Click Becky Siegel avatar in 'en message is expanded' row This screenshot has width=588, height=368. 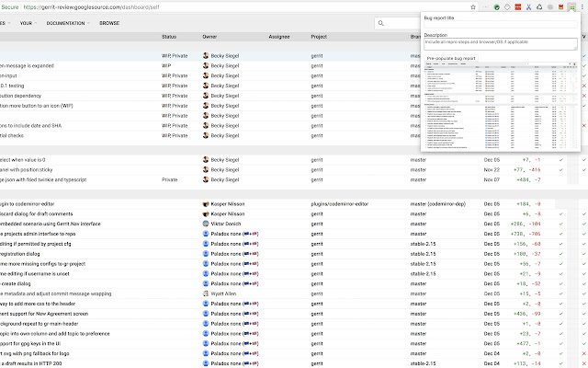(x=206, y=65)
